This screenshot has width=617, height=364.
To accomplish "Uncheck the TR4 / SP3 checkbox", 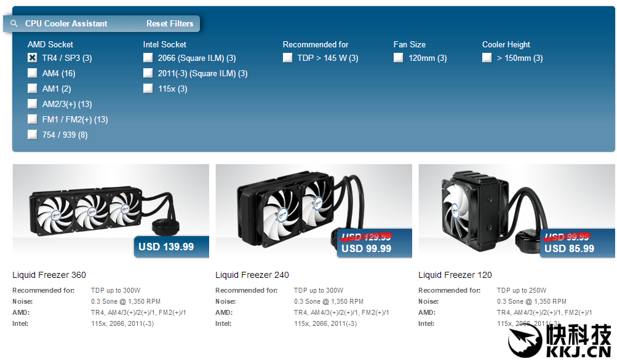I will click(x=32, y=58).
